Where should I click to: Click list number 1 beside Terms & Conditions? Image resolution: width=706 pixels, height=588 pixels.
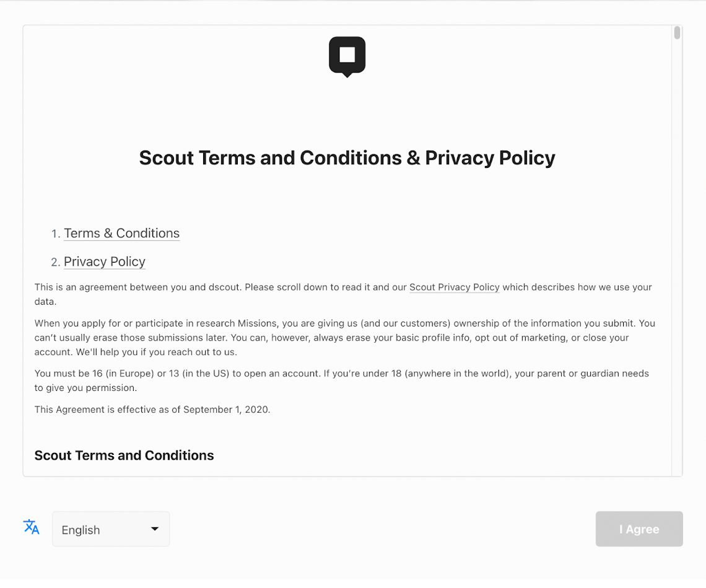55,234
